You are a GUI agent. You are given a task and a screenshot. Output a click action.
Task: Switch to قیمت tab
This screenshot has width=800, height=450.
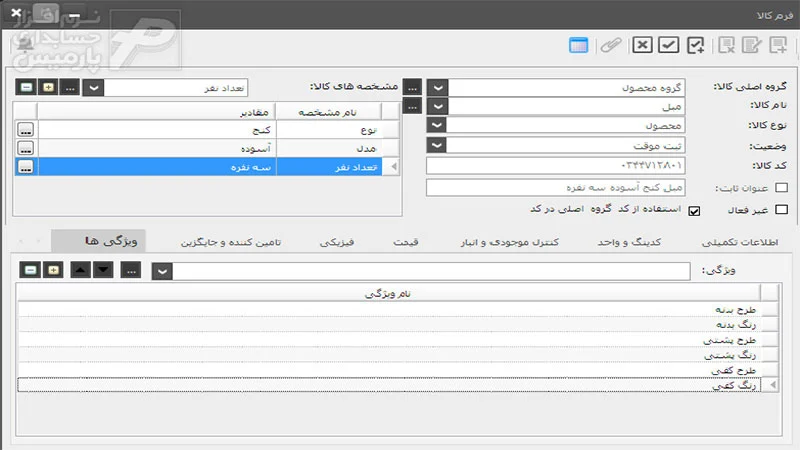[406, 242]
